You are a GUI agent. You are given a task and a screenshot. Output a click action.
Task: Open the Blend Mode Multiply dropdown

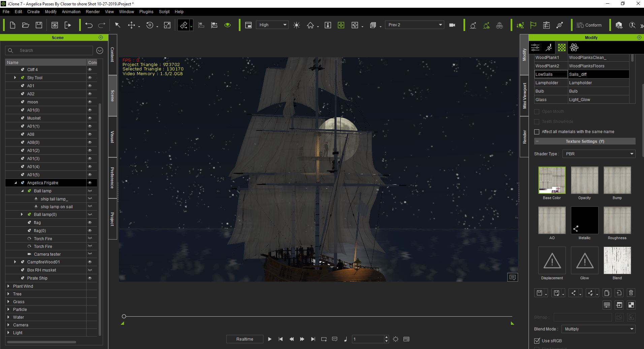(599, 329)
